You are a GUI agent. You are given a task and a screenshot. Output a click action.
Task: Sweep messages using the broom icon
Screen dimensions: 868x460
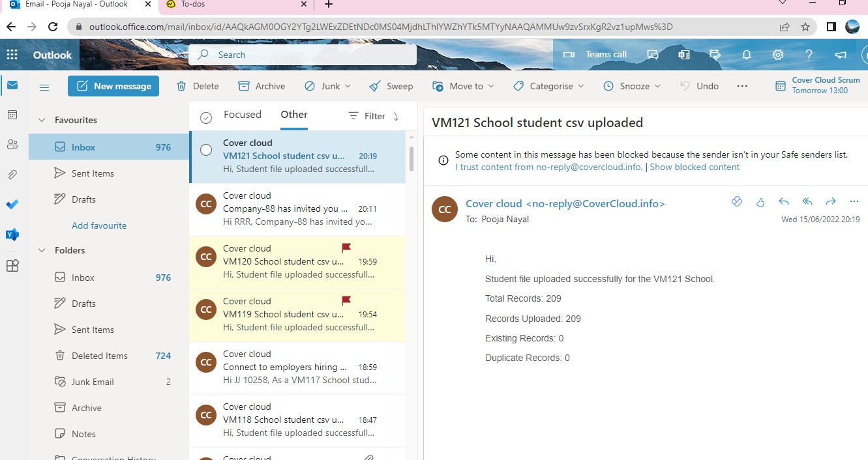click(374, 85)
